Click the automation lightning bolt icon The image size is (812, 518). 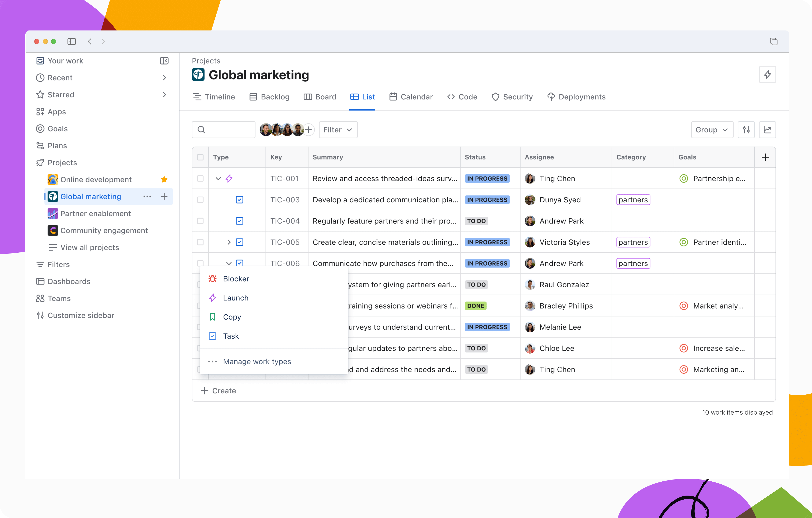tap(767, 74)
